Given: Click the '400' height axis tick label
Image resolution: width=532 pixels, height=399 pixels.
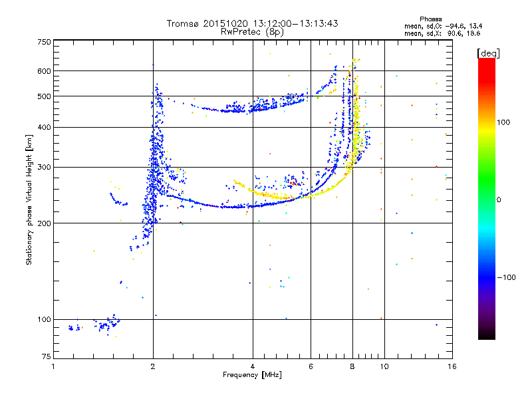Looking at the screenshot, I should tap(44, 127).
